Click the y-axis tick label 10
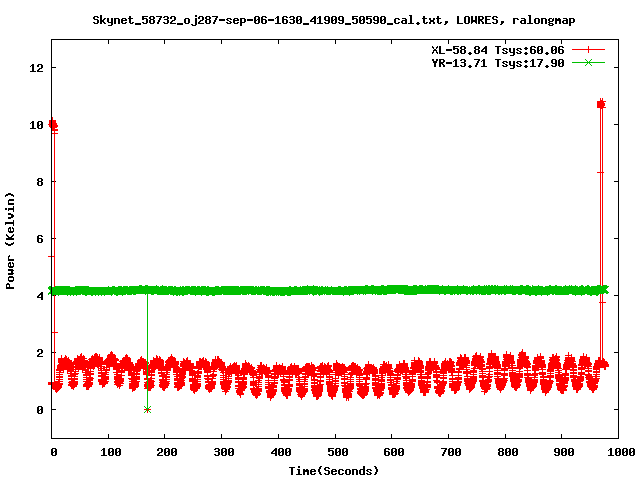The height and width of the screenshot is (480, 640). 36,125
